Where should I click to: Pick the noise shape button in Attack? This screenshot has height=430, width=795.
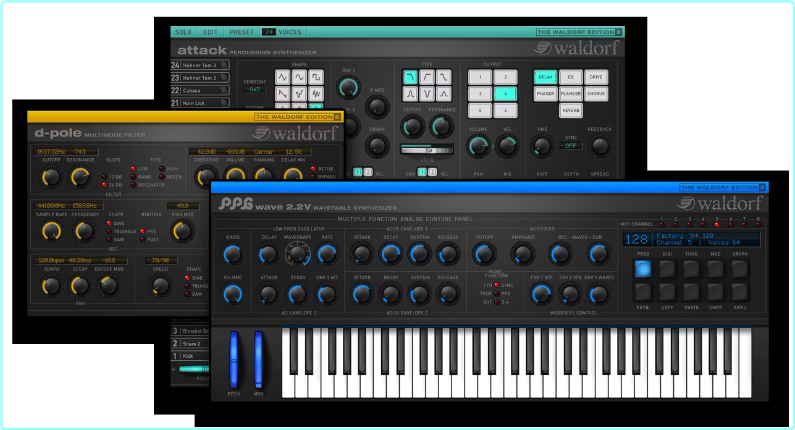pyautogui.click(x=316, y=94)
